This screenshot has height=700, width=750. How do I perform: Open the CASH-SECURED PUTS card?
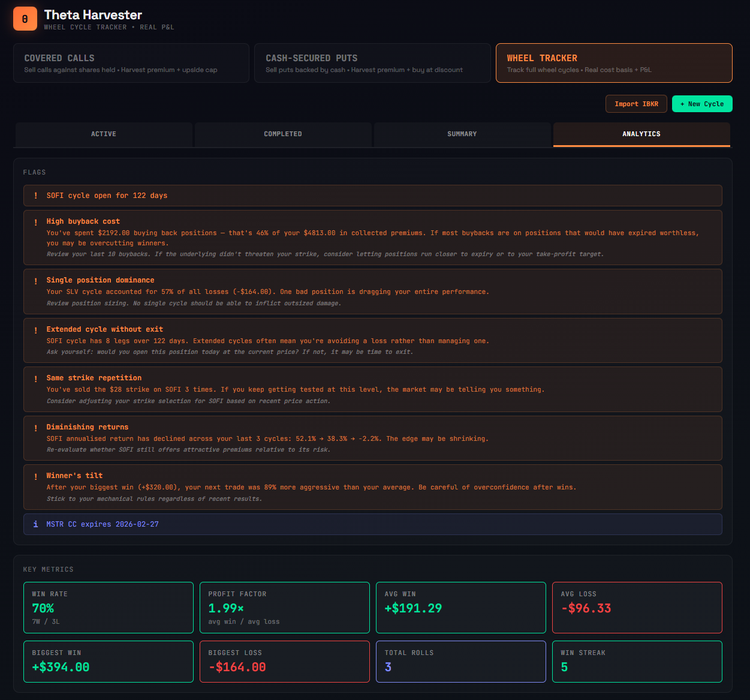tap(372, 62)
